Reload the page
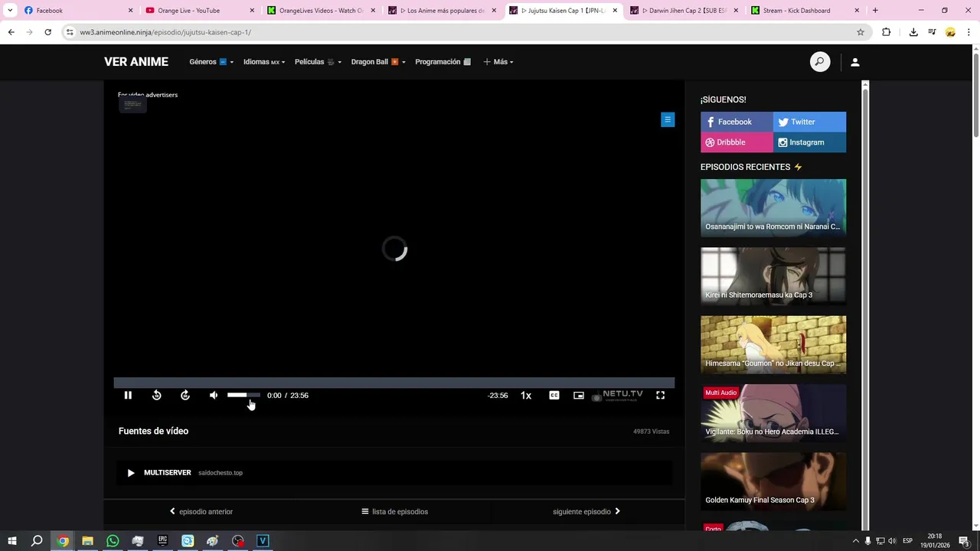This screenshot has width=980, height=551. 47,32
